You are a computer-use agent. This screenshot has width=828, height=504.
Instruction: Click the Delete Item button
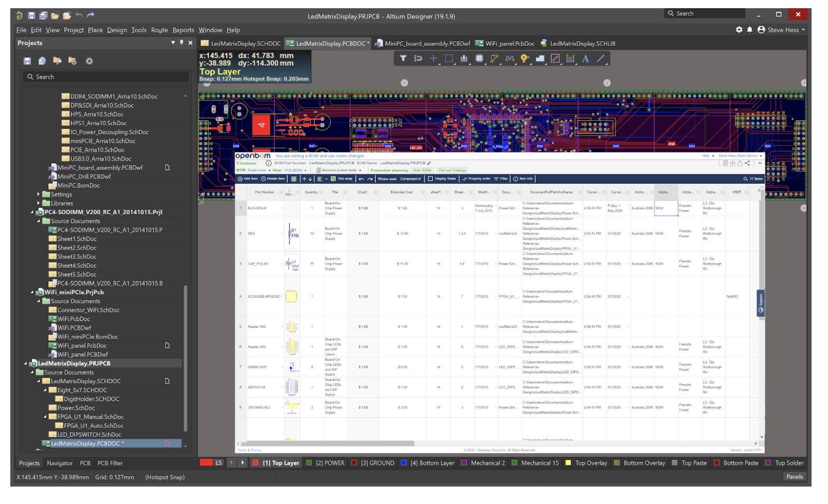(x=273, y=179)
